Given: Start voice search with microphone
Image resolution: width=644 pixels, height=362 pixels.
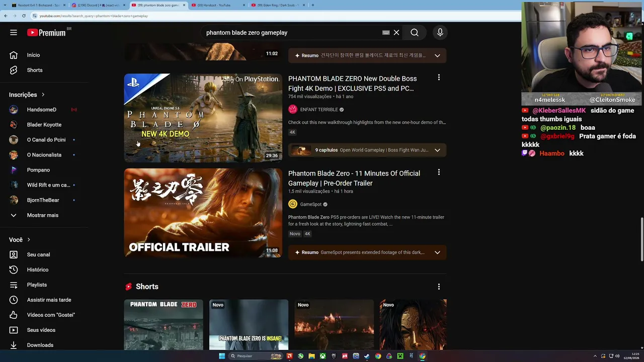Looking at the screenshot, I should 440,33.
